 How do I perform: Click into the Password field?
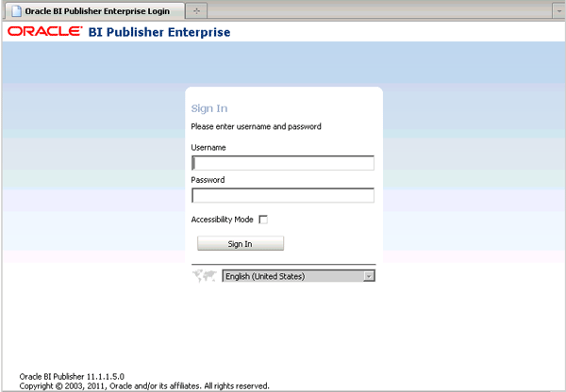(x=283, y=195)
